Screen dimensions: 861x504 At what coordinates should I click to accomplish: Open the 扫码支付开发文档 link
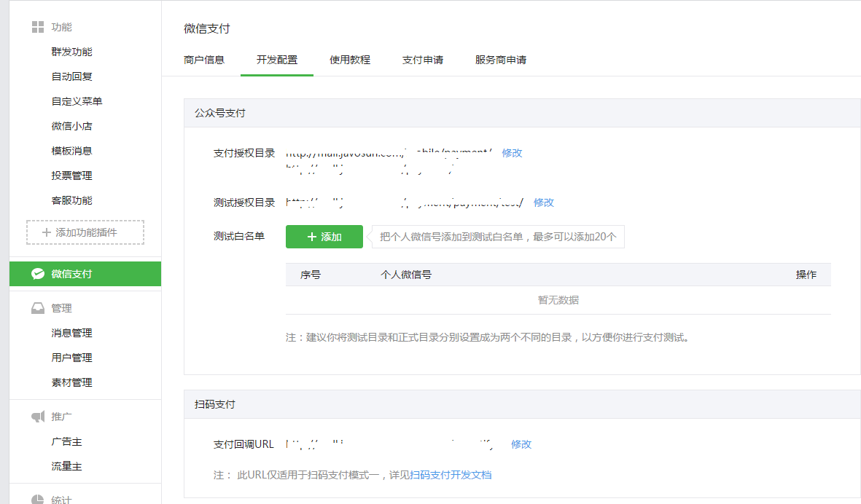451,475
